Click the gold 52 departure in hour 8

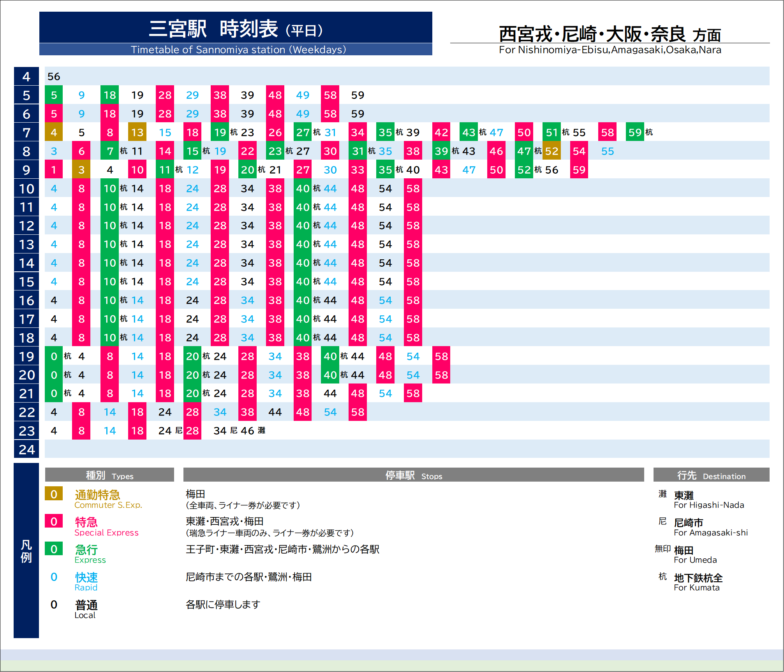[551, 151]
